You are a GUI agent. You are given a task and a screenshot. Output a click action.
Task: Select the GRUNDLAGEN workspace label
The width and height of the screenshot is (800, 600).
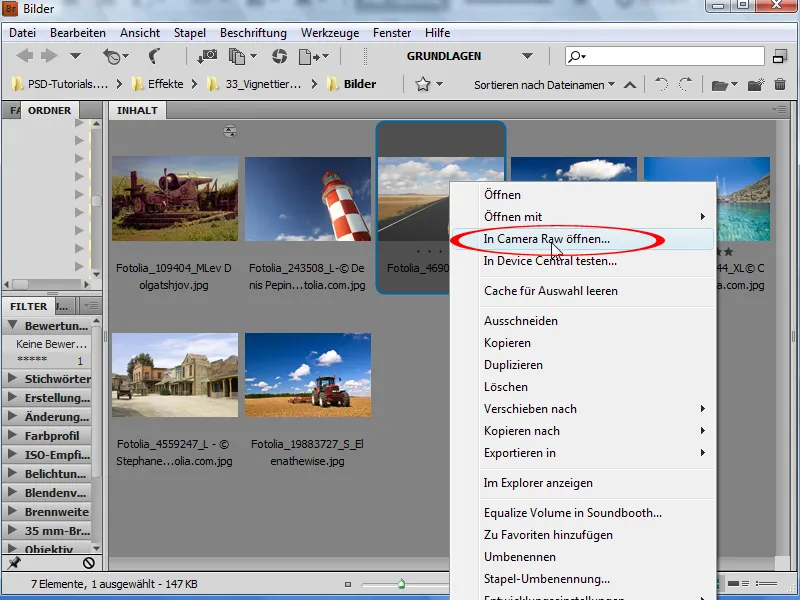tap(443, 56)
